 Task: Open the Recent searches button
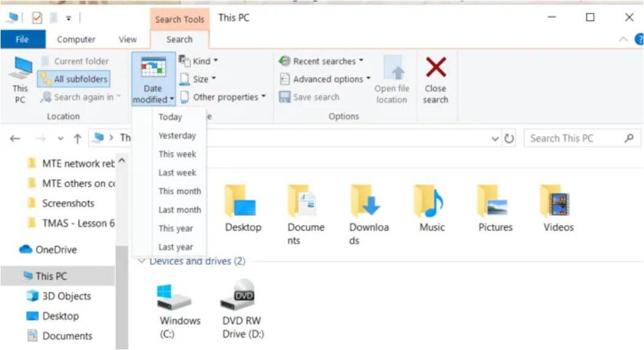(321, 61)
